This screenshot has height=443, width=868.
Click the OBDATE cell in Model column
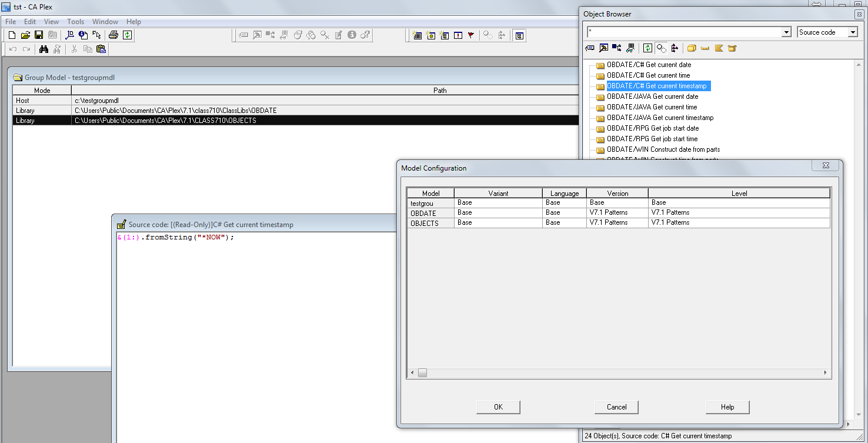tap(430, 213)
